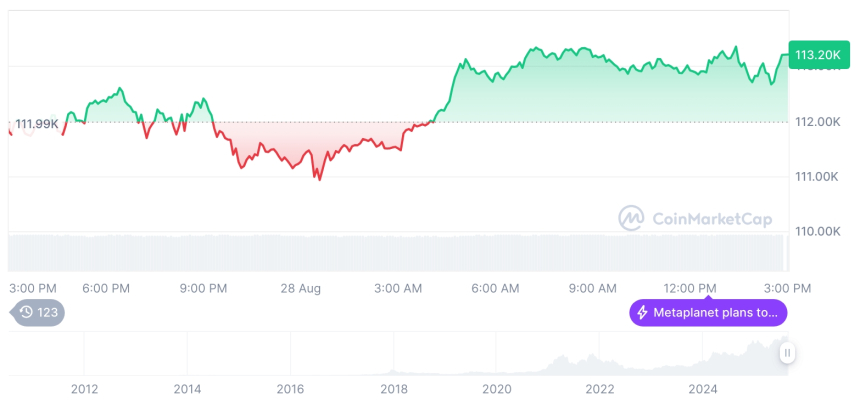This screenshot has width=860, height=401.
Task: Click the 9:00 AM time axis label
Action: tap(594, 288)
